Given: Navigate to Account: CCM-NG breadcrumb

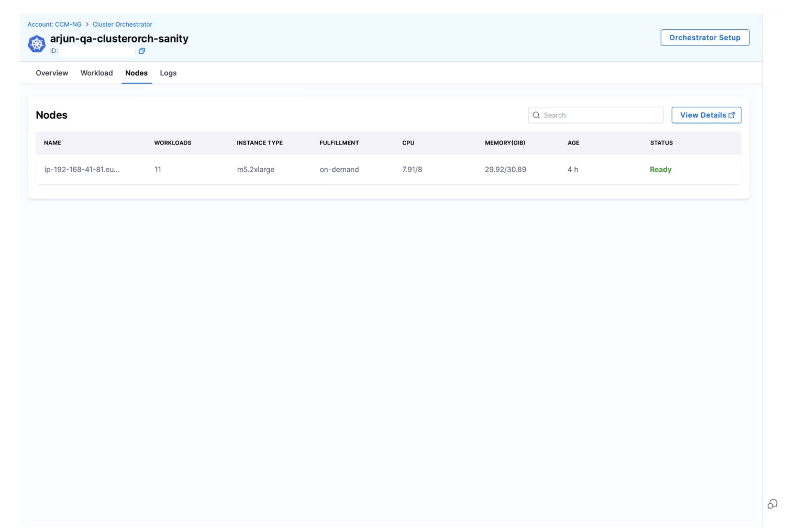Looking at the screenshot, I should coord(54,25).
